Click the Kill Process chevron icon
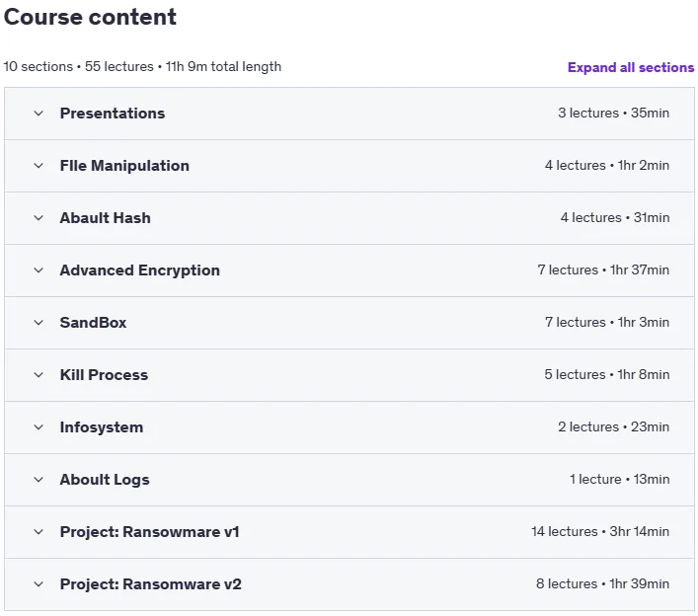The width and height of the screenshot is (698, 616). click(39, 375)
